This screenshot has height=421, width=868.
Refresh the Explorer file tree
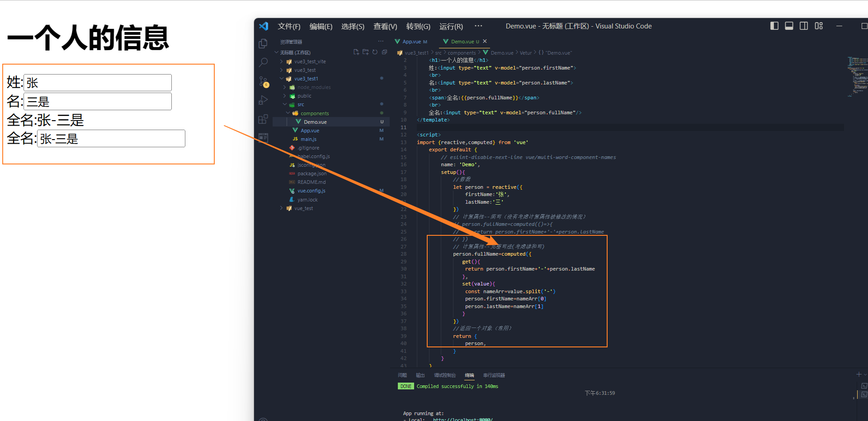click(375, 52)
